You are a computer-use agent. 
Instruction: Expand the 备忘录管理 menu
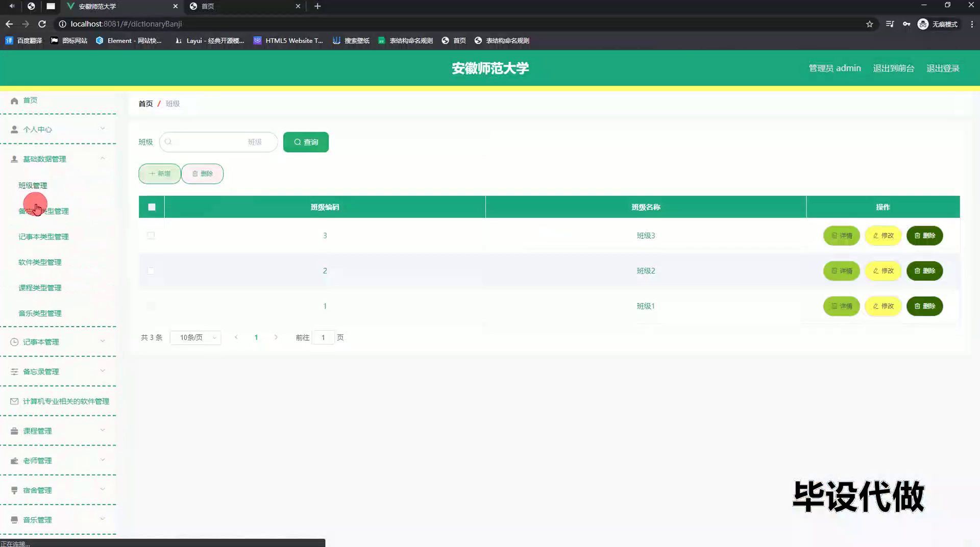(103, 370)
